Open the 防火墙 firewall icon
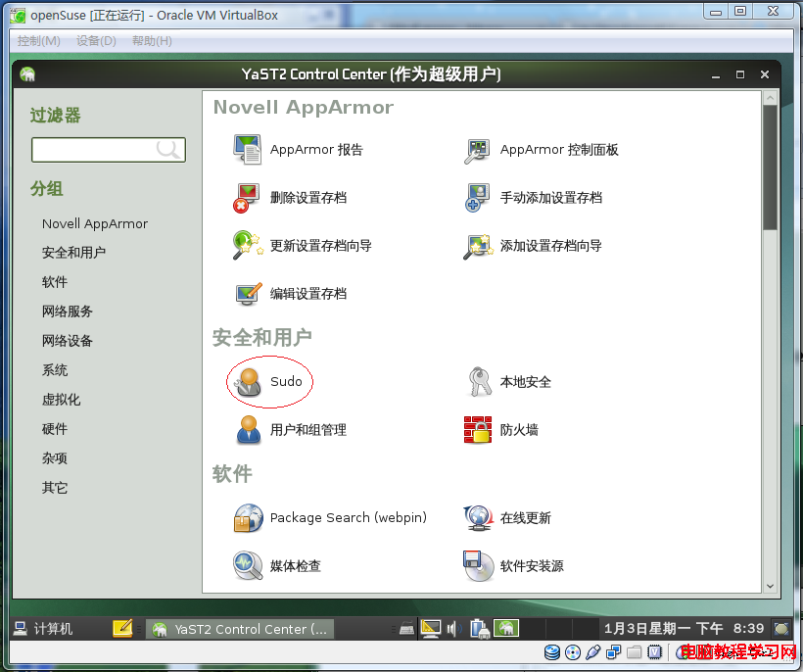 [x=477, y=430]
